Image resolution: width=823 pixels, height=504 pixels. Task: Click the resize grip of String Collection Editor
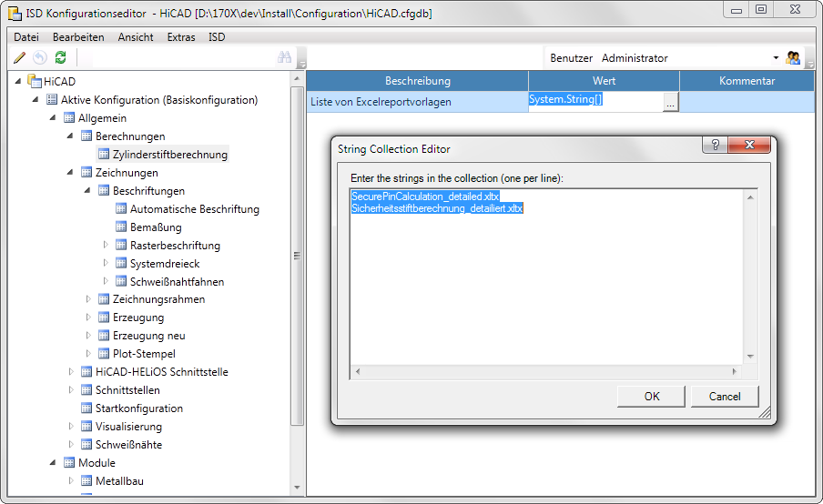pyautogui.click(x=765, y=413)
